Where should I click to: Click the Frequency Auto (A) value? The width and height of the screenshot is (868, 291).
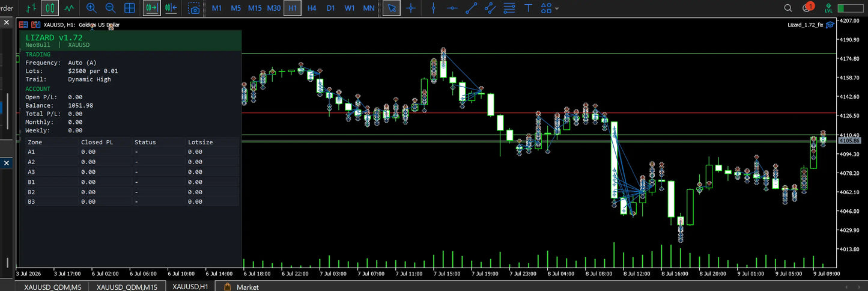pyautogui.click(x=82, y=63)
